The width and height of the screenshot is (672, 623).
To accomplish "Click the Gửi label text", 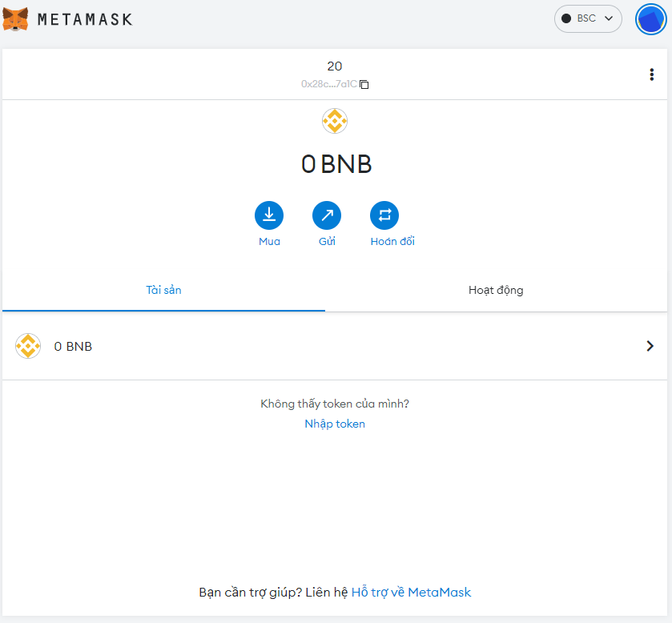I will coord(327,241).
